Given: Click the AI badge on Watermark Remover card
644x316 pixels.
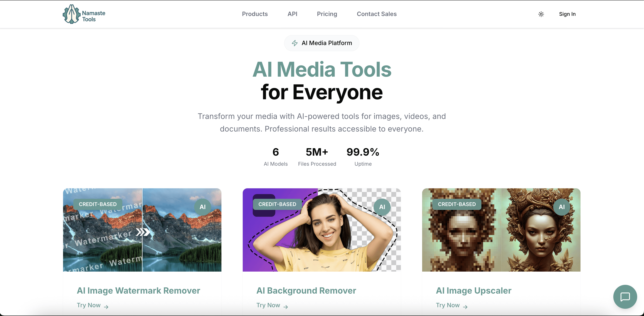Looking at the screenshot, I should [x=202, y=207].
